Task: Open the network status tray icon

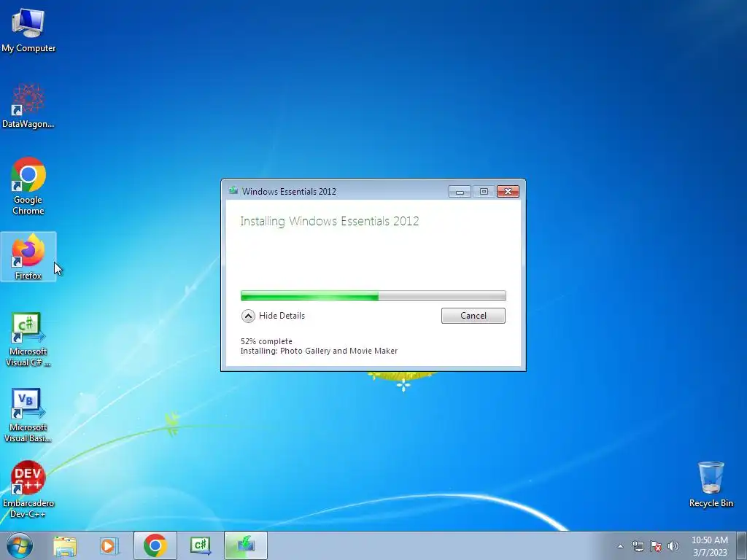Action: point(638,546)
